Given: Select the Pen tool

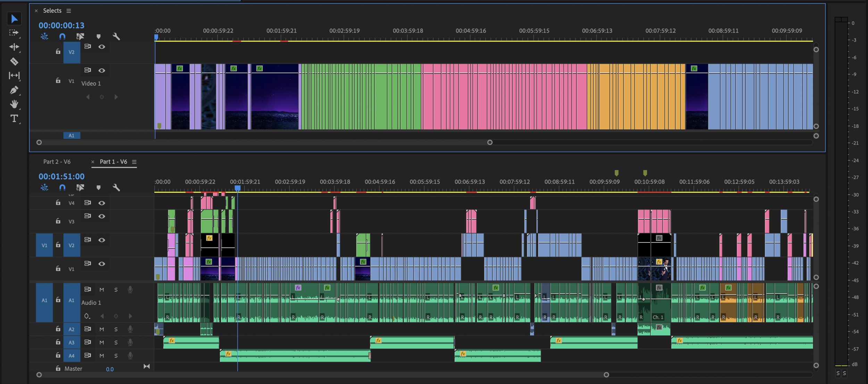Looking at the screenshot, I should point(14,90).
